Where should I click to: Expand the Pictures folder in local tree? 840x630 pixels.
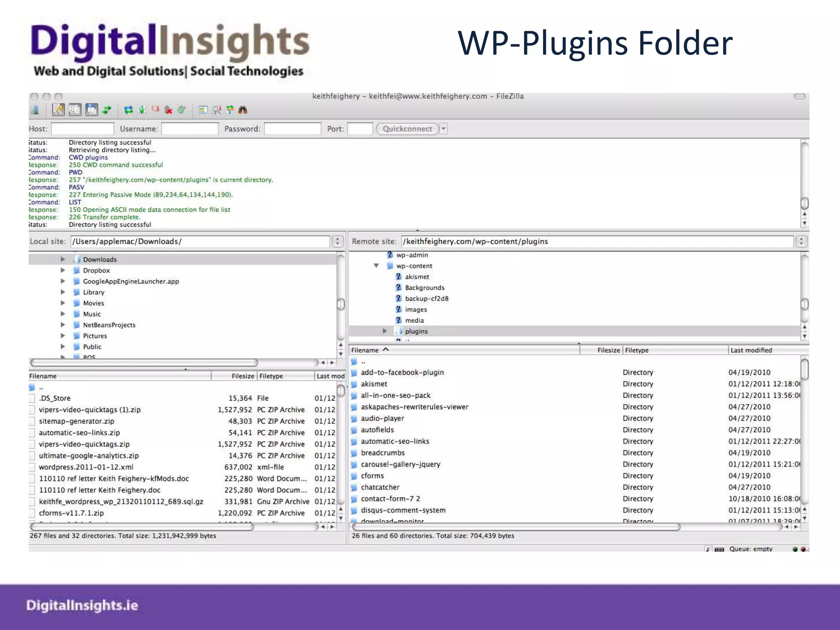(63, 336)
